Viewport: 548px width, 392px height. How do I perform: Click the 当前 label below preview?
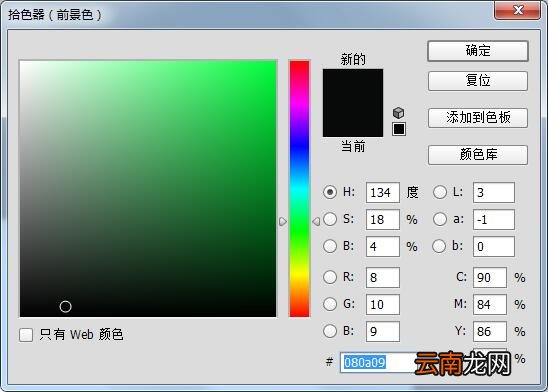tap(353, 146)
